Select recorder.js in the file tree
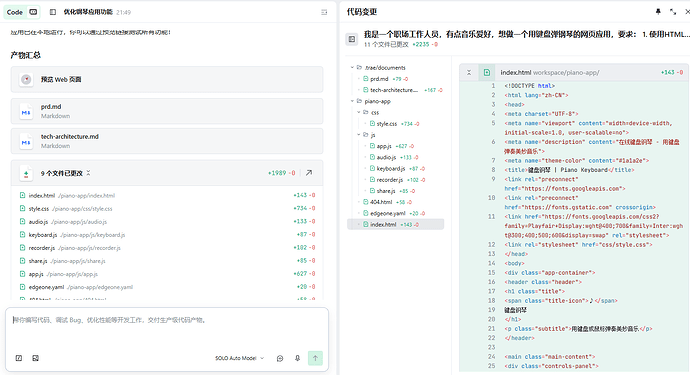This screenshot has width=690, height=375. coord(396,180)
